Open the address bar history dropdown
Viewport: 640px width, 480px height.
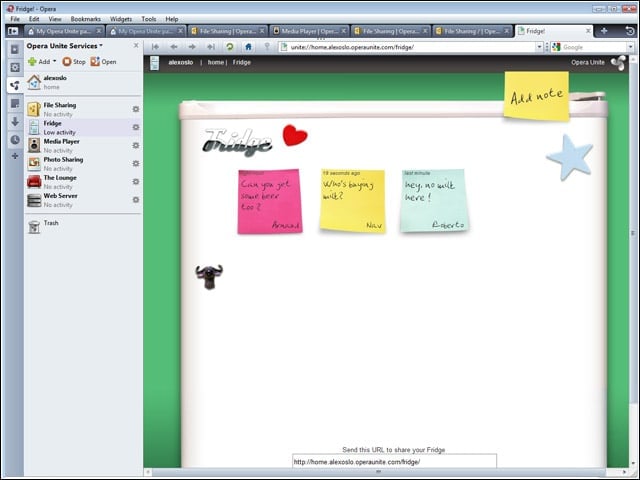539,47
